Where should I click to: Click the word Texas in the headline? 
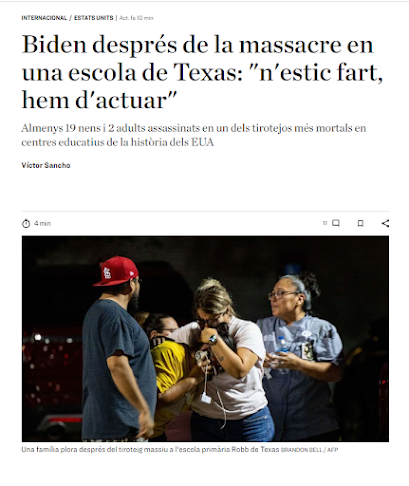[x=204, y=72]
